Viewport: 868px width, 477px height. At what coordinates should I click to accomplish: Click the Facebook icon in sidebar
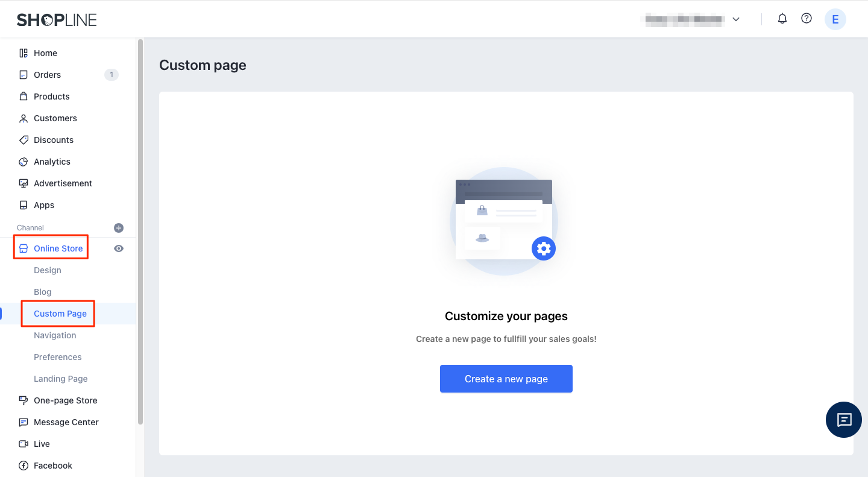[x=24, y=466]
